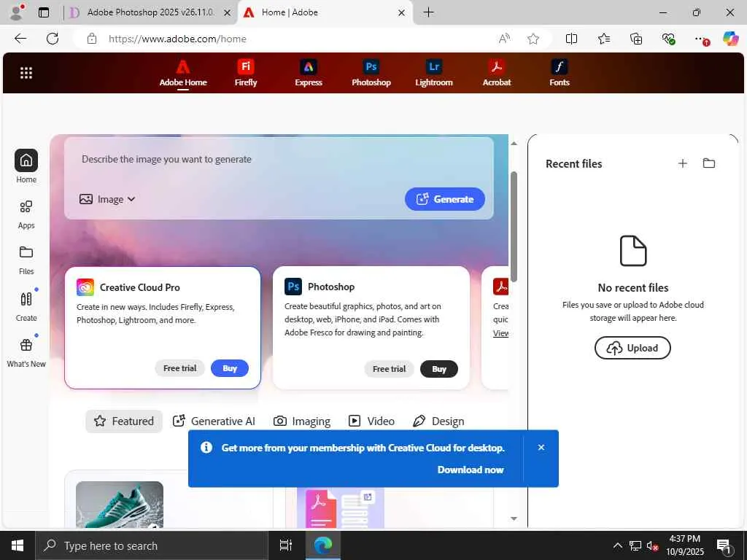Viewport: 747px width, 560px height.
Task: Switch to the Generative AI tab
Action: click(214, 421)
